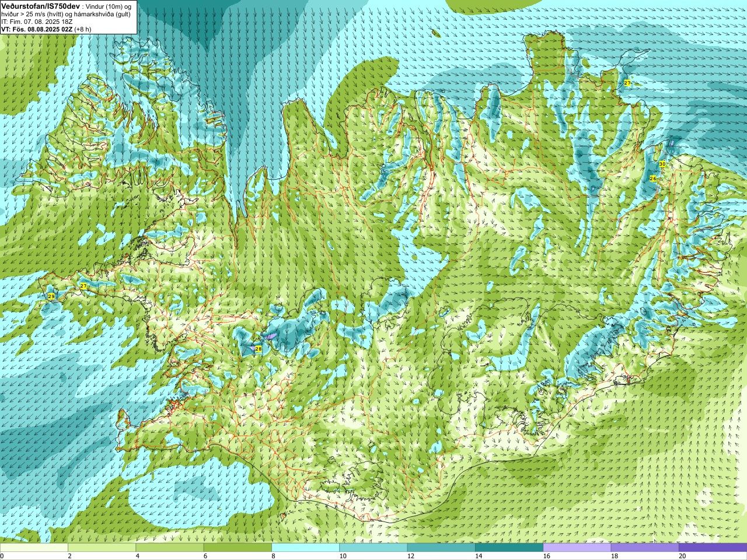Viewport: 747px width, 560px height.
Task: Click the above-20 m/s dark violet legend swatch
Action: (x=713, y=548)
